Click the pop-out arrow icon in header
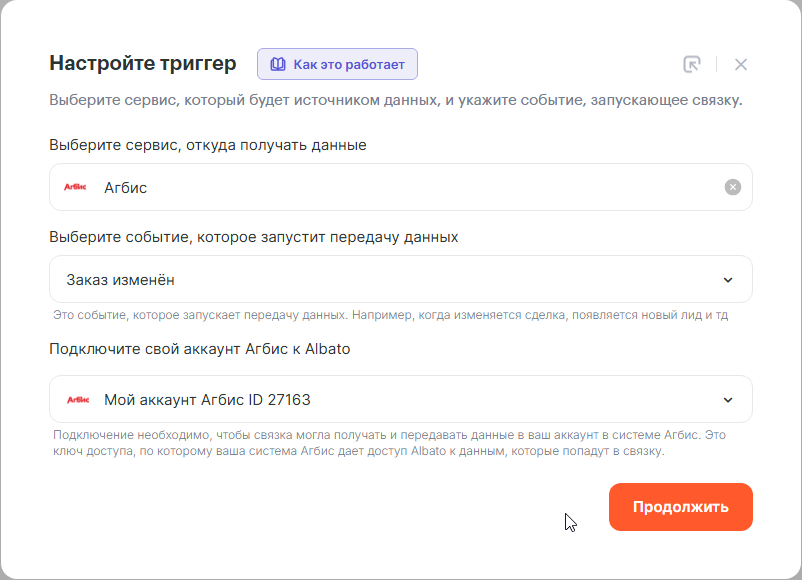Viewport: 802px width, 580px height. click(691, 64)
